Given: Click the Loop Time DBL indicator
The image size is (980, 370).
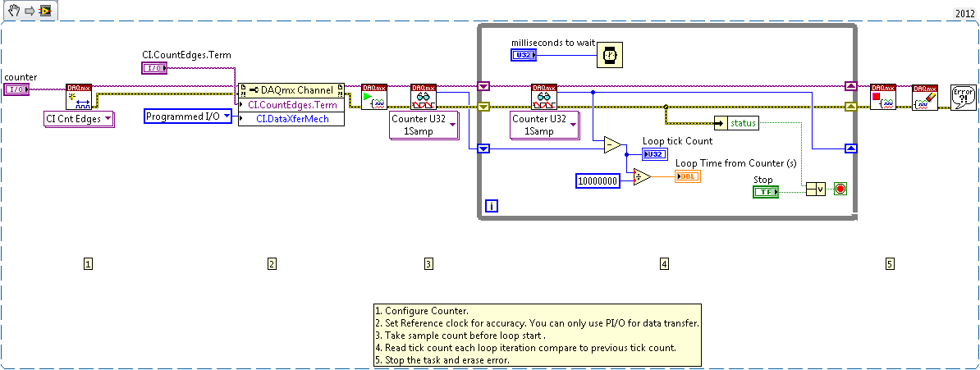Looking at the screenshot, I should pyautogui.click(x=688, y=177).
